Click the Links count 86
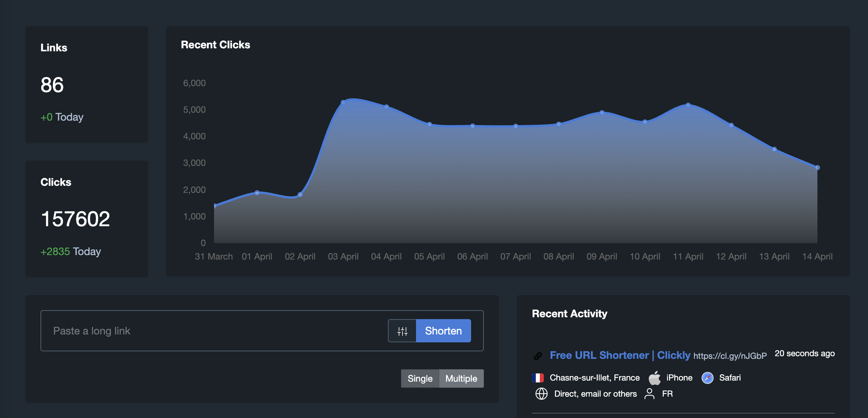This screenshot has height=418, width=868. (x=52, y=85)
